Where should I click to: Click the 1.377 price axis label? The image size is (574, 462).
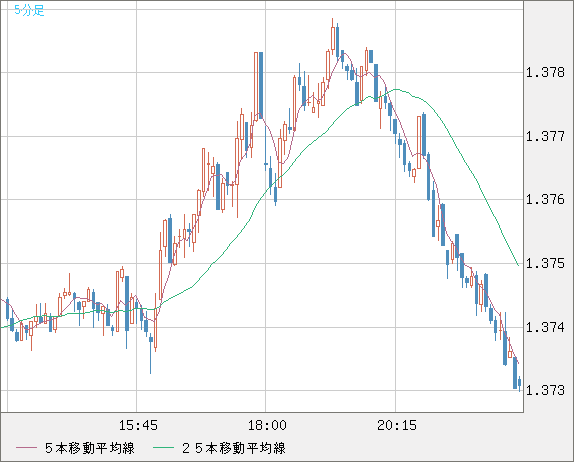coord(545,136)
